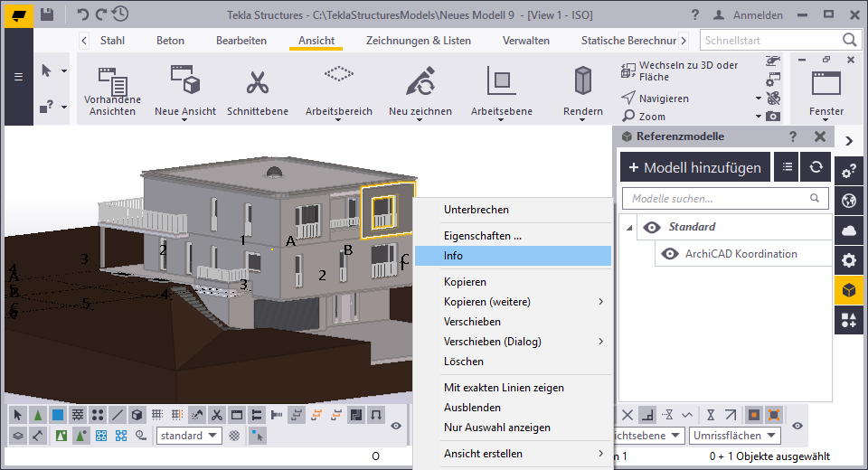The image size is (868, 470).
Task: Click the helicopter fly-through icon
Action: pyautogui.click(x=773, y=61)
